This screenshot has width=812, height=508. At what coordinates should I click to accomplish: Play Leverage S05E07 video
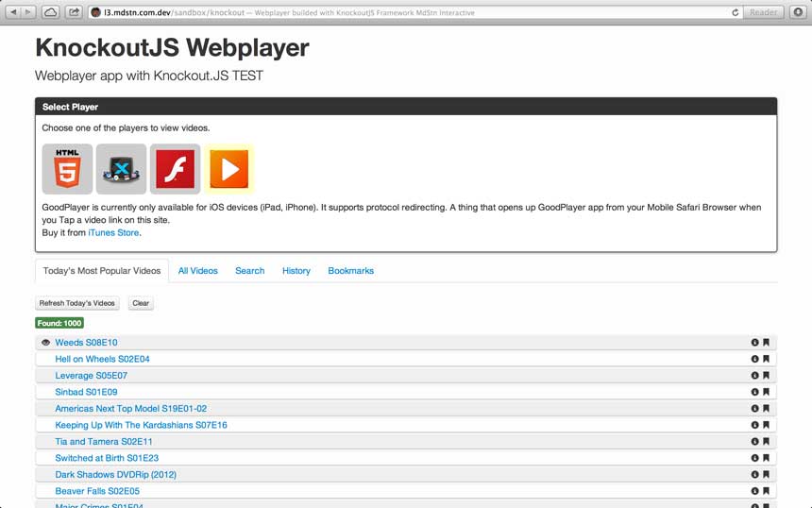pyautogui.click(x=92, y=376)
